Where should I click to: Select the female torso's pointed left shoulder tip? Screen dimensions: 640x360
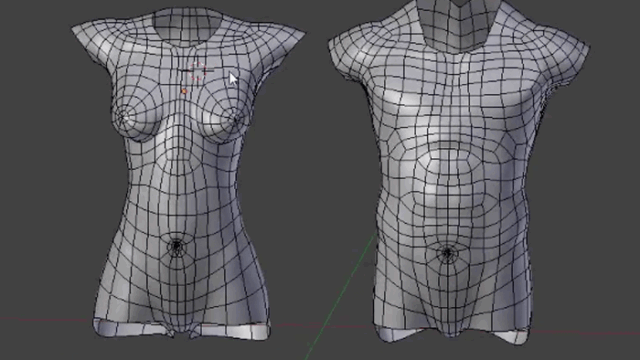click(78, 29)
